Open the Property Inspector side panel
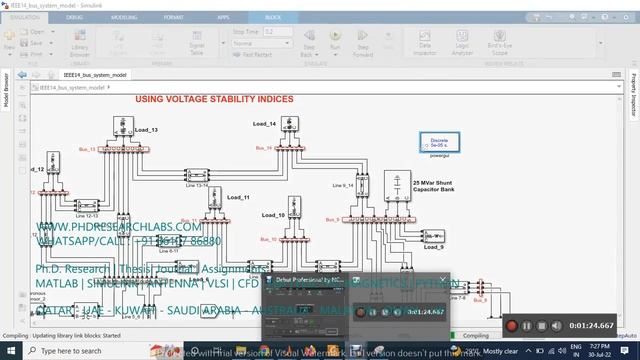This screenshot has width=640, height=360. click(x=634, y=95)
